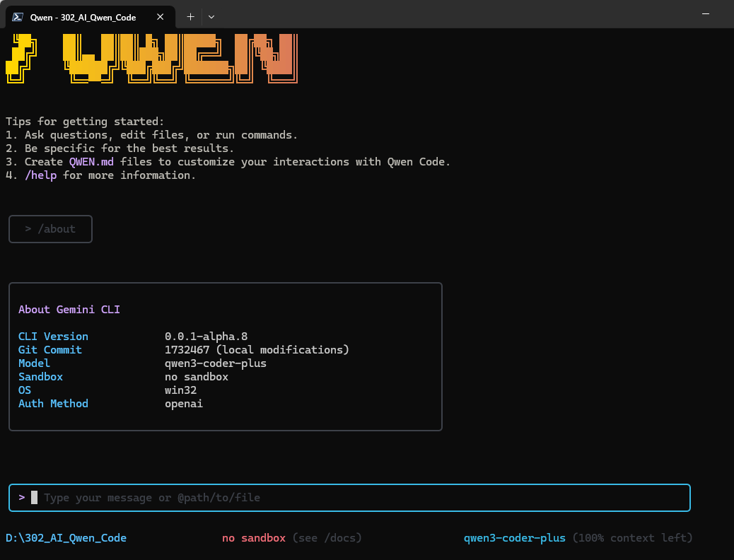This screenshot has height=560, width=734.
Task: Minimize the terminal window
Action: 706,14
